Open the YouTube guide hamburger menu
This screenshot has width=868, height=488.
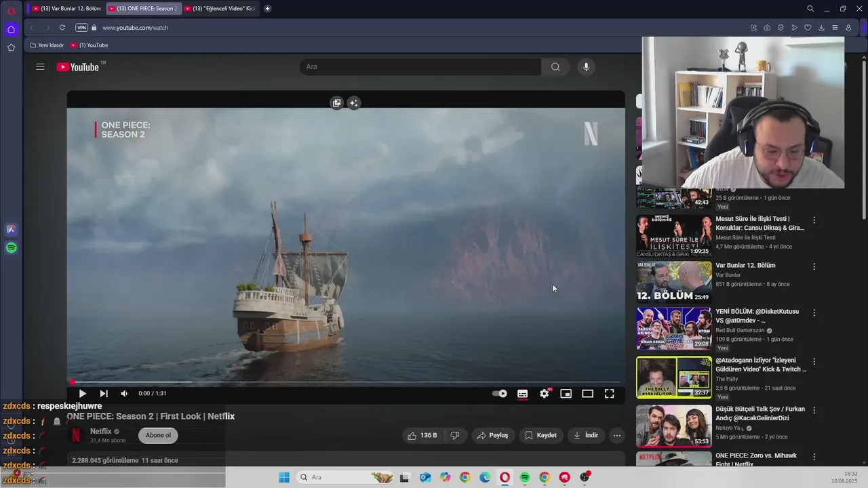[x=40, y=66]
